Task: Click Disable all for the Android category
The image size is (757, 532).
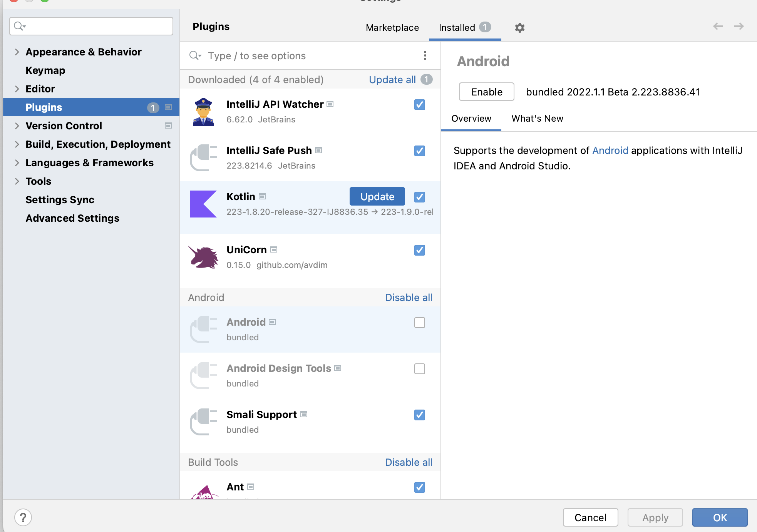Action: tap(408, 297)
